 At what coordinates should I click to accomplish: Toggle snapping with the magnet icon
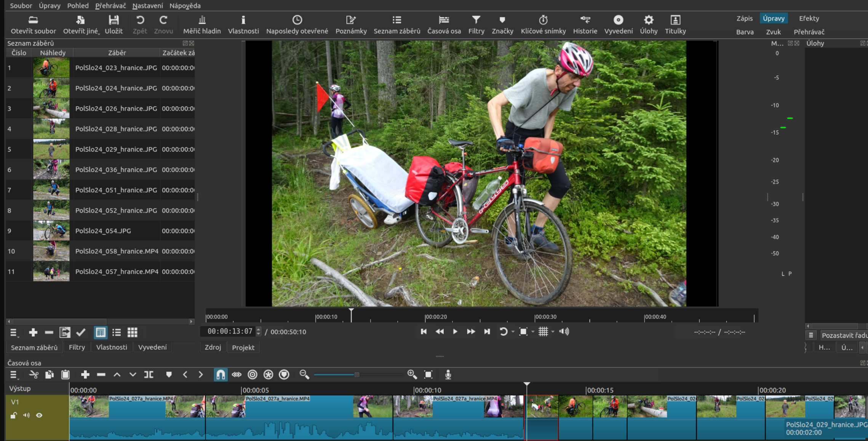pos(220,374)
